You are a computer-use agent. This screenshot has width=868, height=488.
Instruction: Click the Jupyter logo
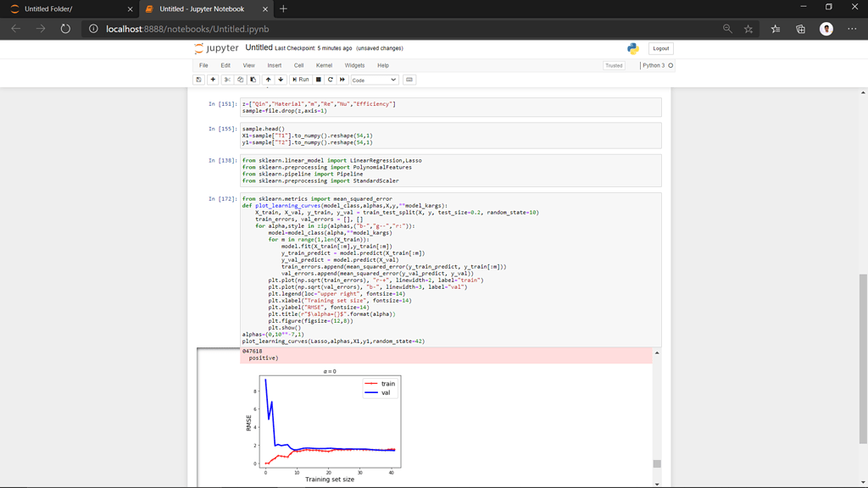coord(216,48)
